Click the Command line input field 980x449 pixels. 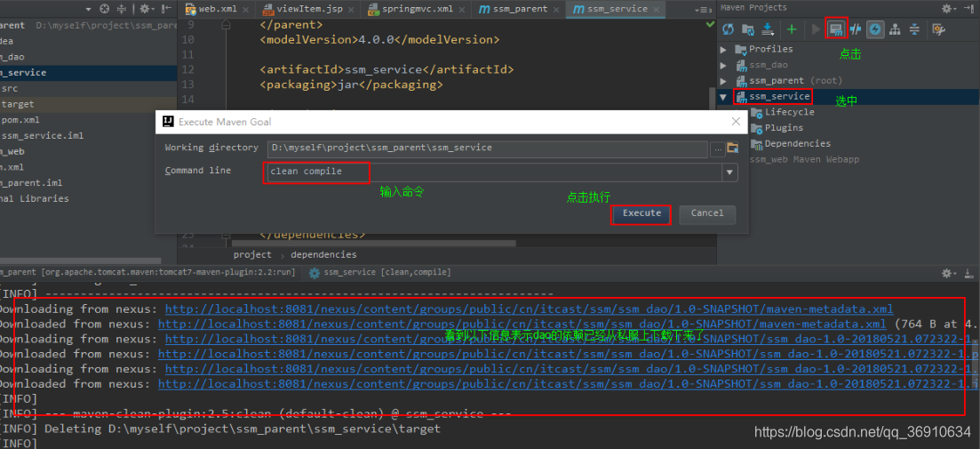[492, 172]
